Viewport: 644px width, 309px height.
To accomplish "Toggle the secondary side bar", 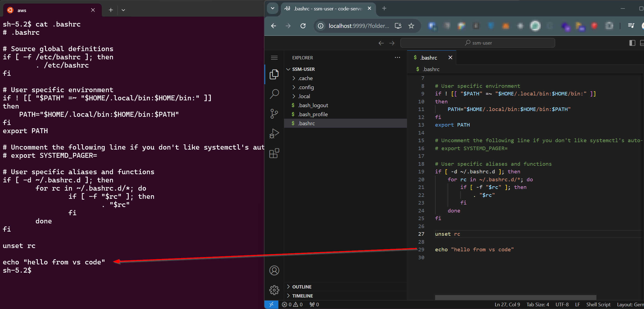I will coord(642,43).
